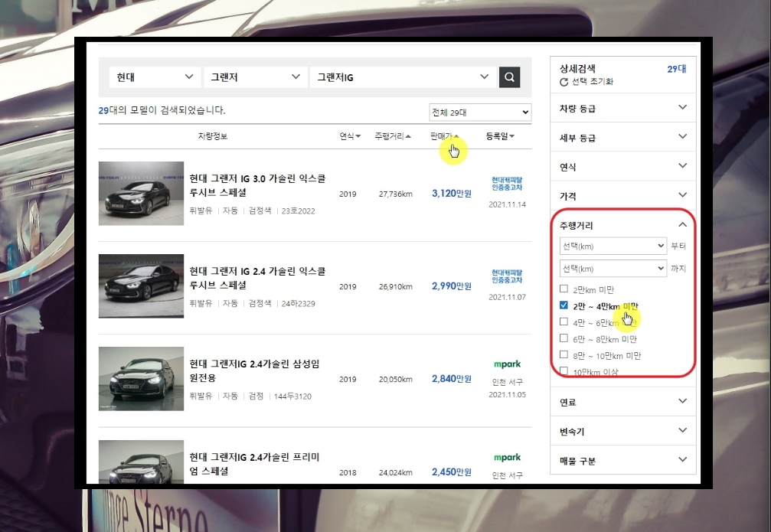Screen dimensions: 771x532
Task: Open 그랜저IG 2.4가솔린 프리미엄 스페셜 listing
Action: pos(254,464)
